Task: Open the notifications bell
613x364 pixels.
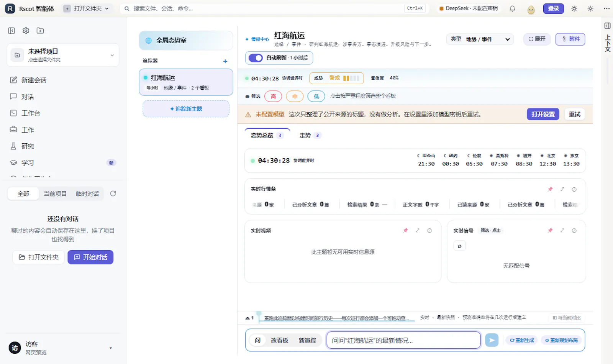Action: click(x=512, y=8)
